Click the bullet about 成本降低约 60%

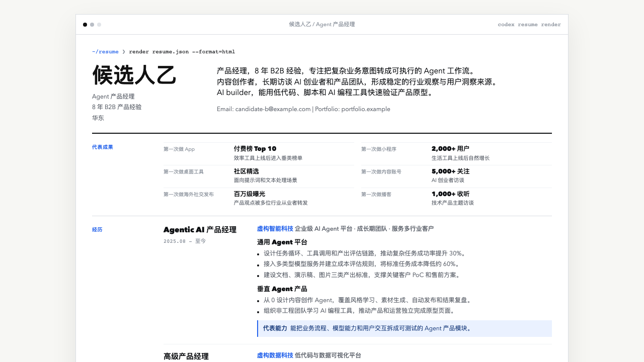click(362, 264)
